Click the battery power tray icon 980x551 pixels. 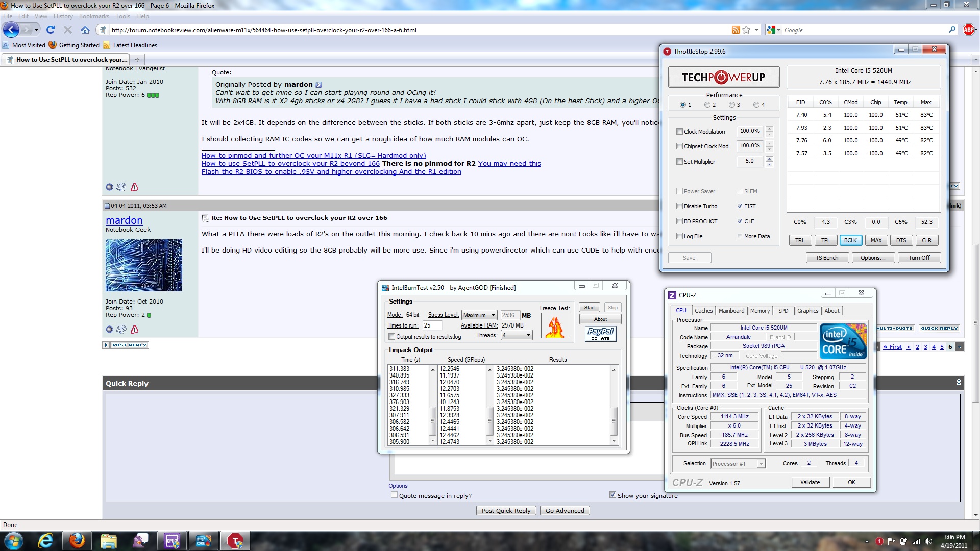coord(903,541)
